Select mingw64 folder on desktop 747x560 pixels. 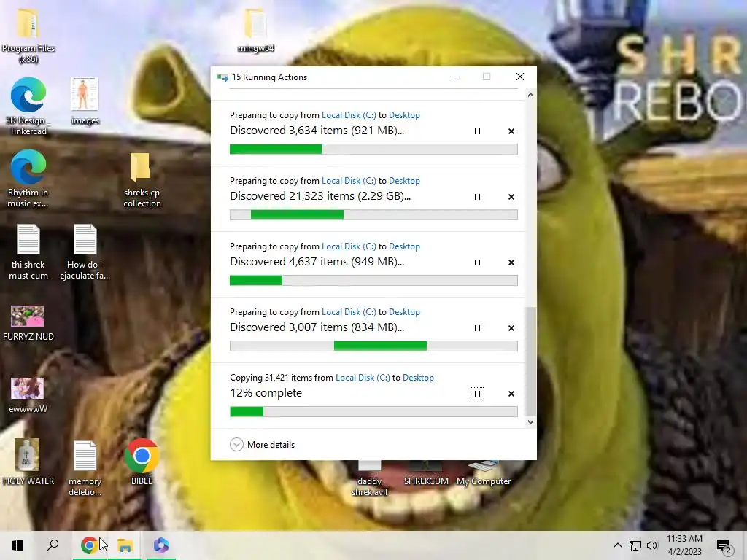tap(255, 30)
